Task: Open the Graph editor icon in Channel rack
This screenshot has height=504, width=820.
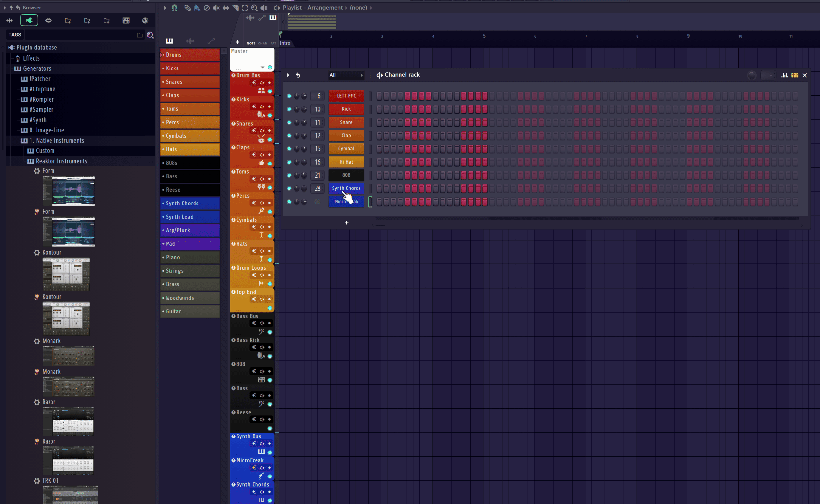Action: pyautogui.click(x=785, y=75)
